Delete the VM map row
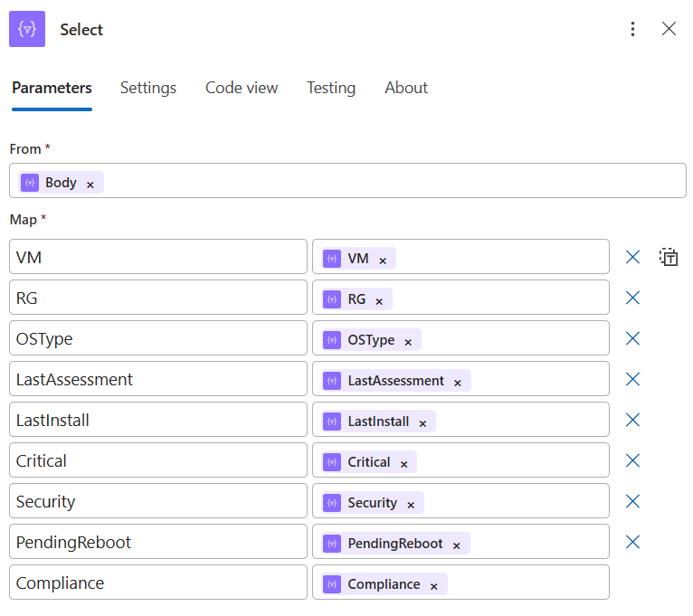The width and height of the screenshot is (693, 616). [632, 257]
